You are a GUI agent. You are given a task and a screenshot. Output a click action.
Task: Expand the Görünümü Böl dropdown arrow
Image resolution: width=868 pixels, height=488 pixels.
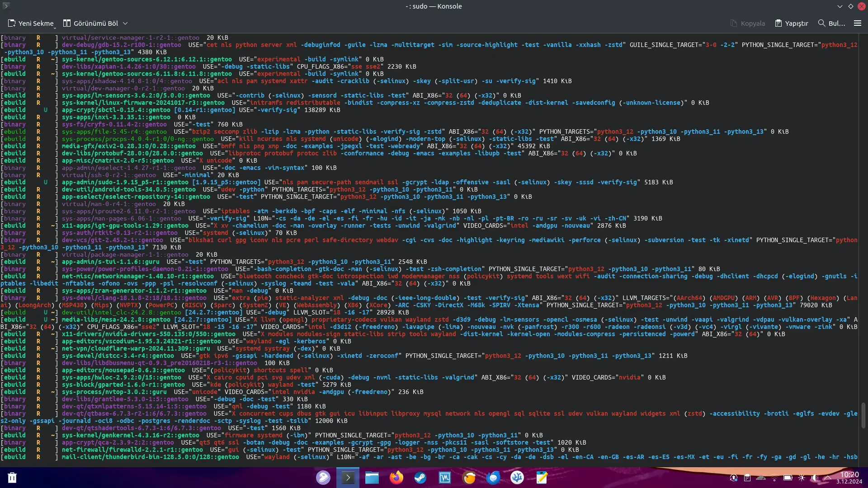pos(125,23)
